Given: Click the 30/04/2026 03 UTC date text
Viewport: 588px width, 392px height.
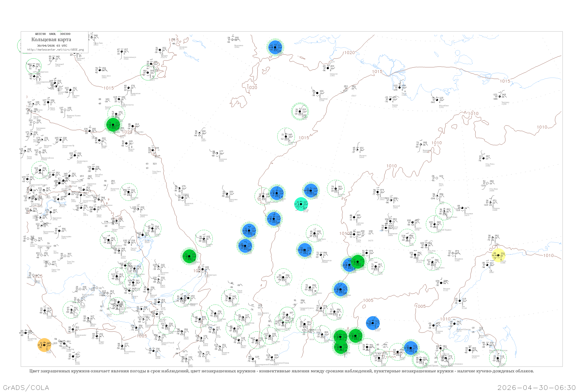Looking at the screenshot, I should point(52,46).
